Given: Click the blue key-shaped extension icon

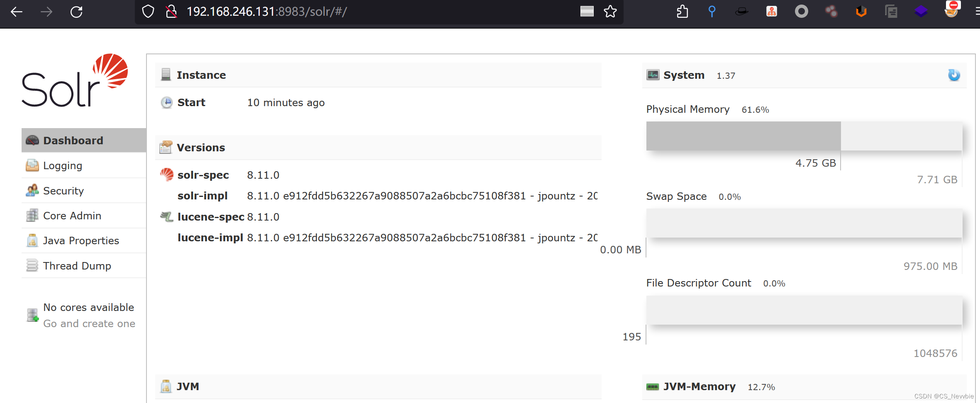Looking at the screenshot, I should pyautogui.click(x=712, y=12).
